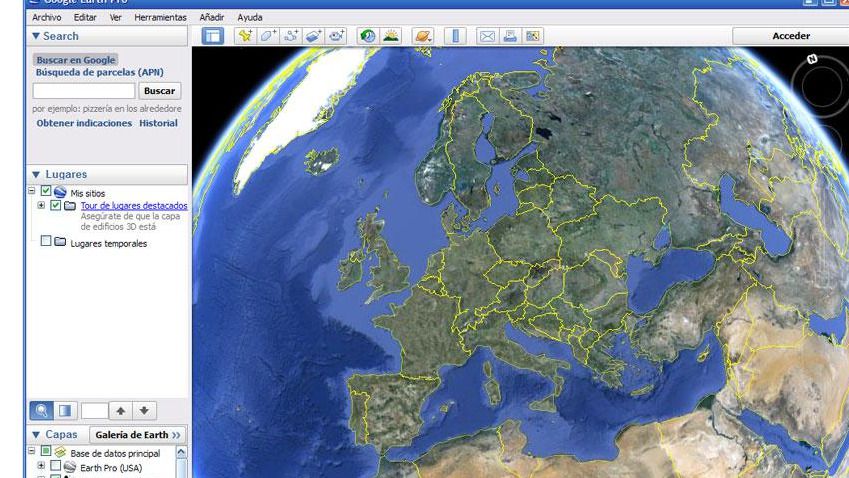Expand the Earth Pro (USA) tree node
This screenshot has height=478, width=849.
tap(41, 466)
